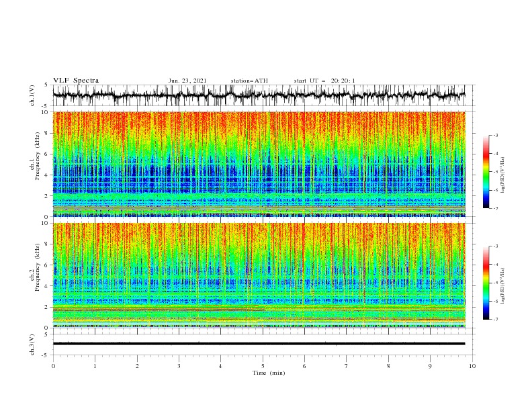This screenshot has width=532, height=411.
Task: Click the date 'Jun. 23, 2021'
Action: click(x=187, y=81)
